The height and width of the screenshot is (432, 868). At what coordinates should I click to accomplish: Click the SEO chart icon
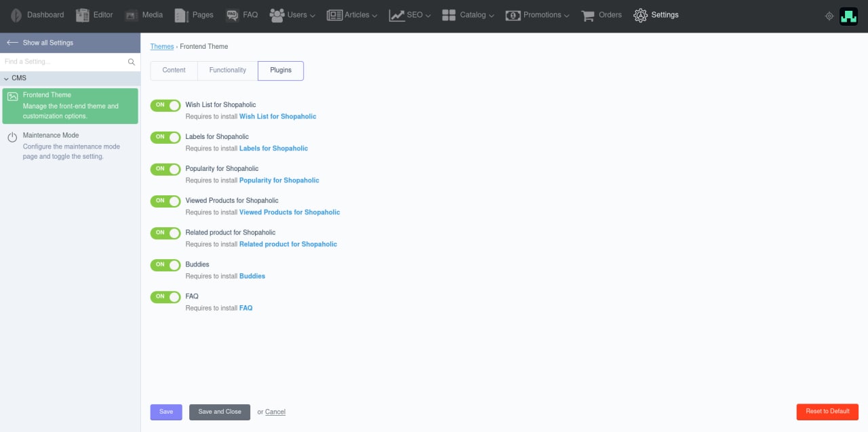[397, 15]
